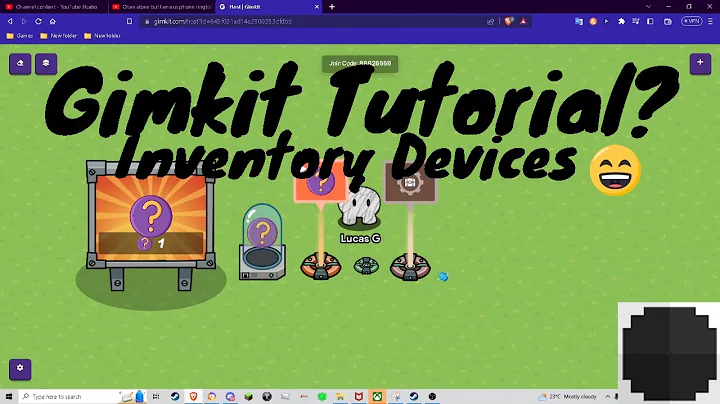This screenshot has width=720, height=404.
Task: Open weather widget showing 23°C
Action: pos(568,396)
